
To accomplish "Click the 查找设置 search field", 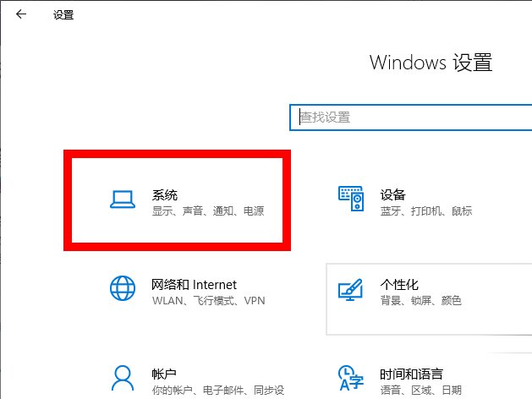I will pos(410,118).
